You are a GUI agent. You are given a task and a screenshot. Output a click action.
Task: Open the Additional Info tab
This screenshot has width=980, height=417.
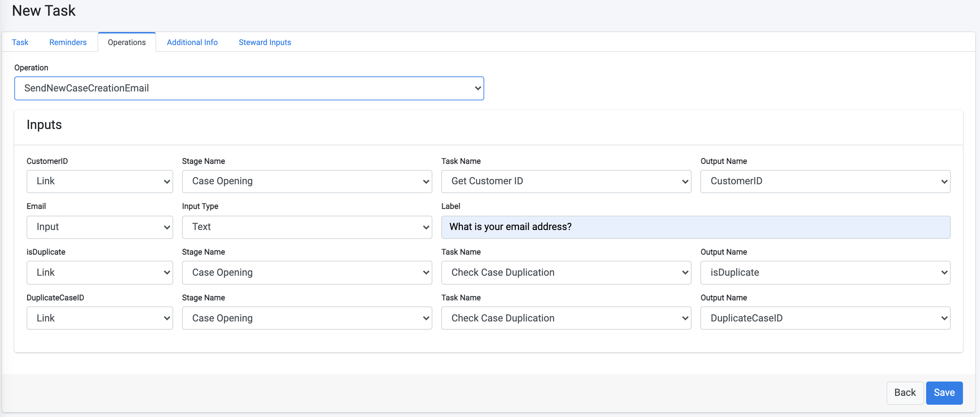coord(192,42)
